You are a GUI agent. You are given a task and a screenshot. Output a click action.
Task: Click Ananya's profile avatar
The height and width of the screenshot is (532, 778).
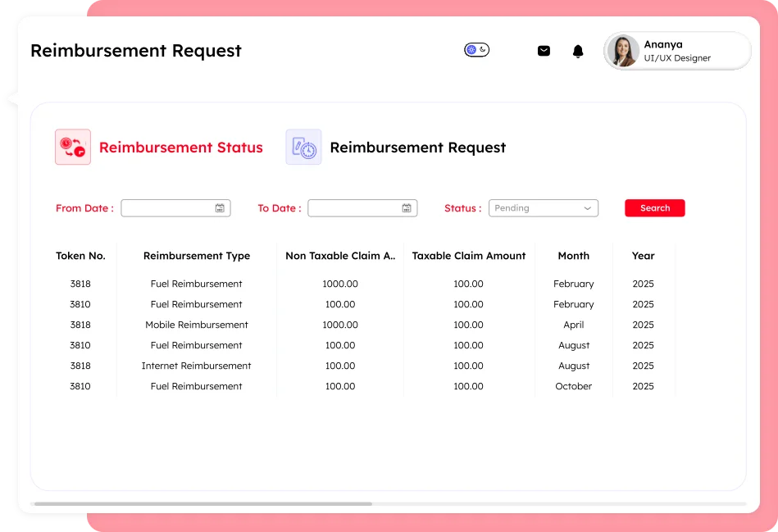624,51
